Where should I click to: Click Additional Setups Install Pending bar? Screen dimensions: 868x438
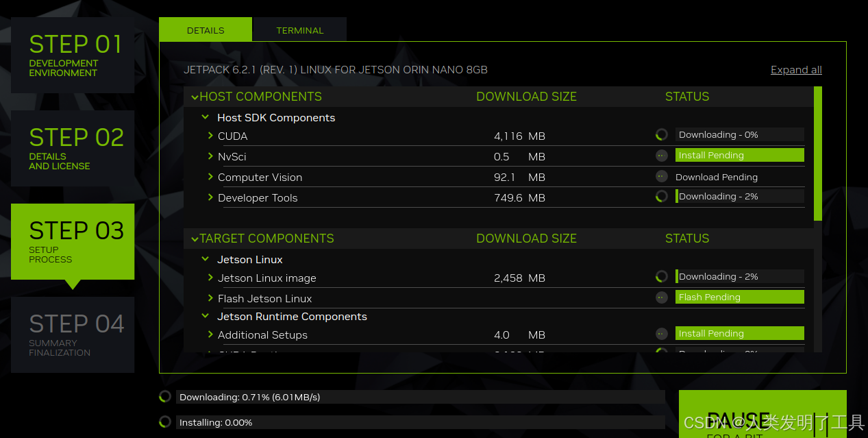point(740,334)
